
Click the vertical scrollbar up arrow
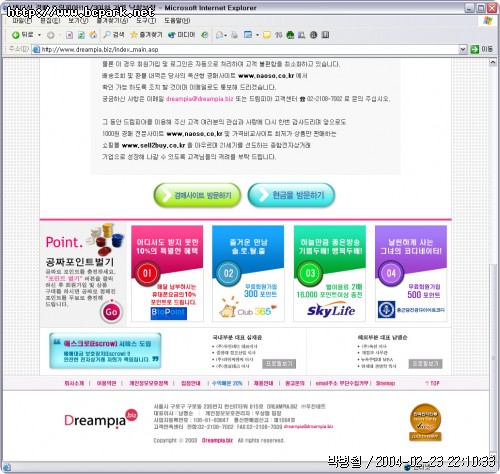point(493,63)
